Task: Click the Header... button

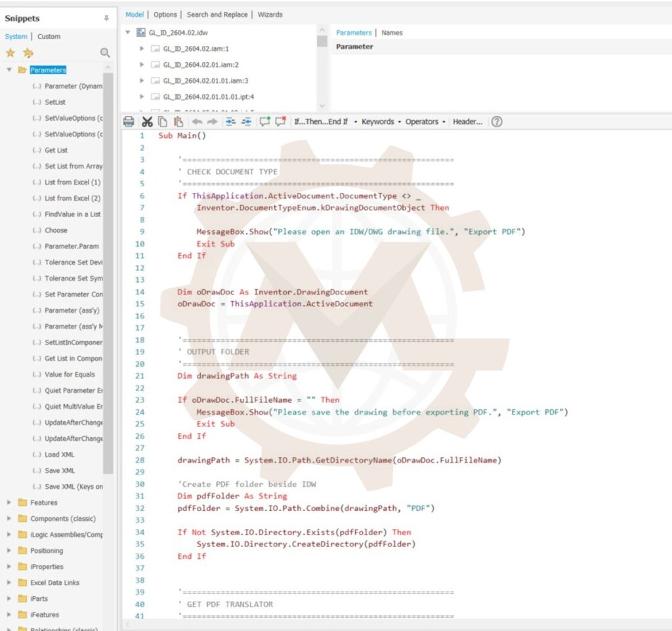Action: click(467, 121)
